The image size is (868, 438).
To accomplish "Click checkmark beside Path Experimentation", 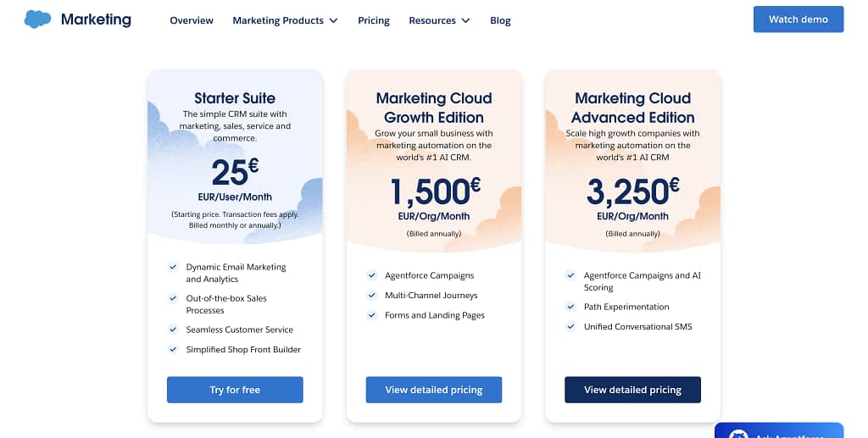I will [570, 307].
